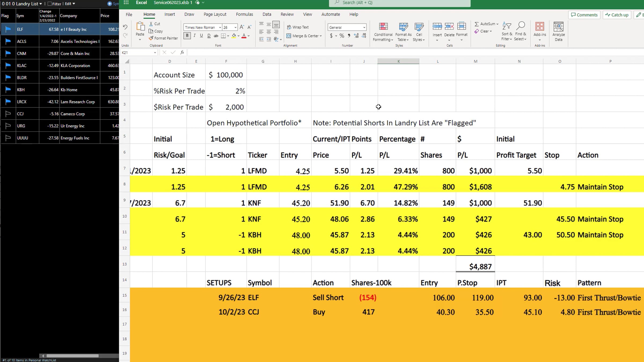
Task: Toggle Bold formatting
Action: (187, 36)
